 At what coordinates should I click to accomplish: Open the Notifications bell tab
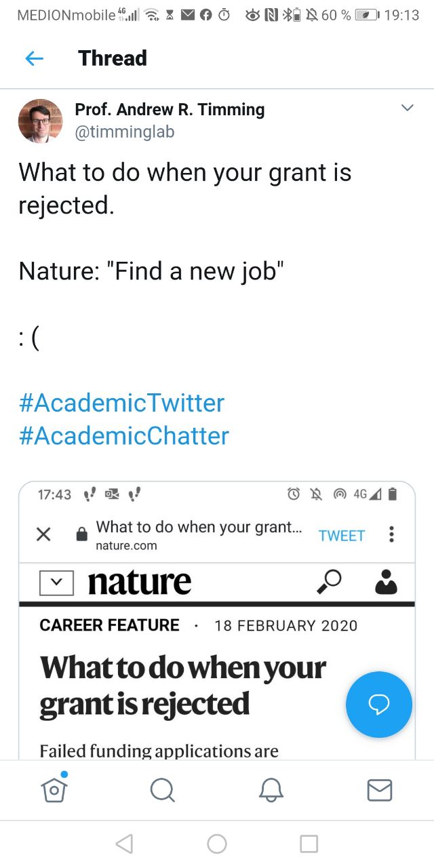pos(271,789)
